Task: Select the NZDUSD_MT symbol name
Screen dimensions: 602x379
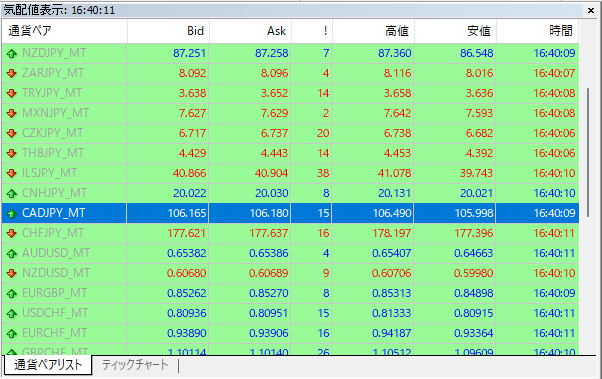Action: click(56, 273)
